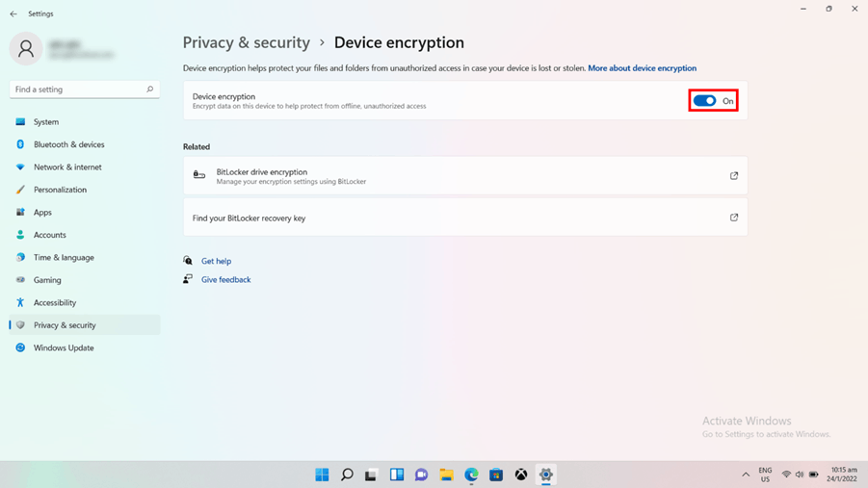Click the Get help link
Viewport: 868px width, 488px height.
[x=217, y=261]
